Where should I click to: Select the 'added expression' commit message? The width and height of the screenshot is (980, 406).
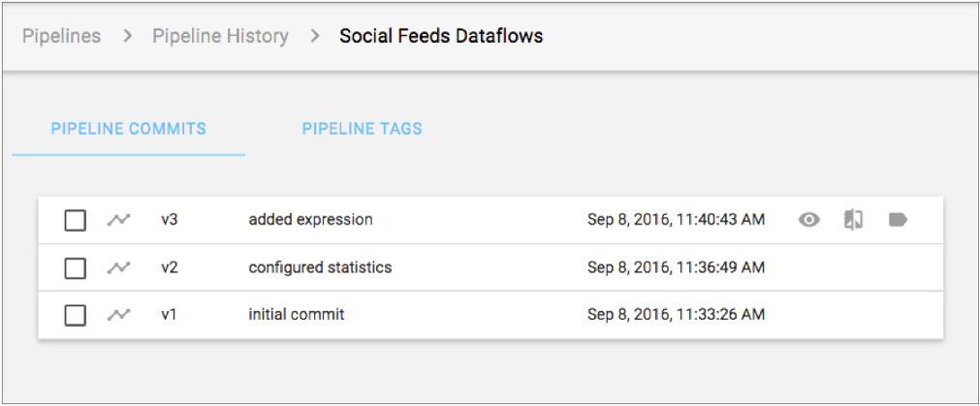click(x=310, y=220)
